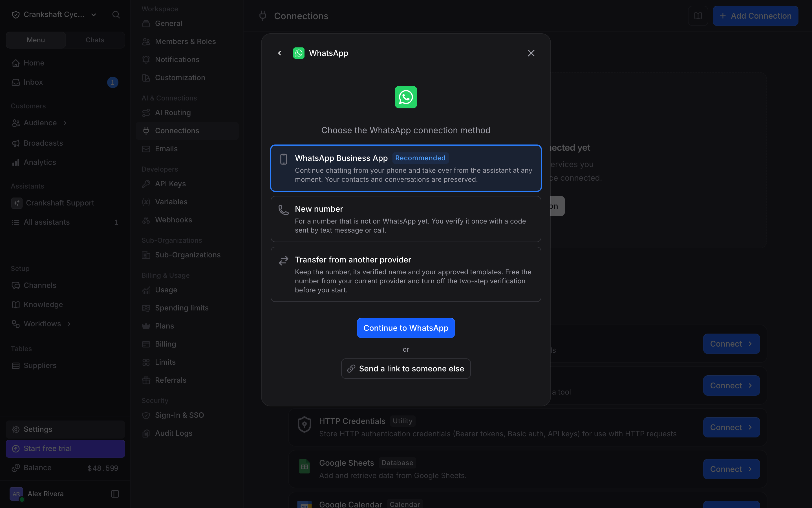This screenshot has width=812, height=508.
Task: Select the WhatsApp Business App method
Action: (406, 168)
